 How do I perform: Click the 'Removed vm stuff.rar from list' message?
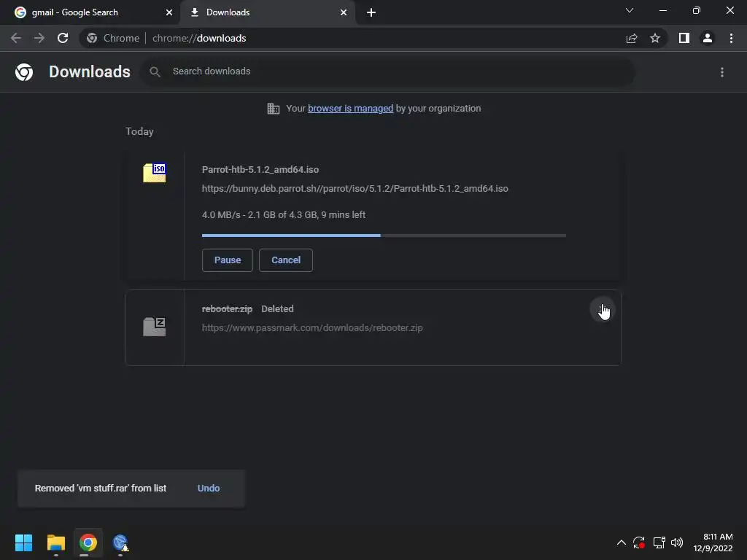tap(101, 488)
